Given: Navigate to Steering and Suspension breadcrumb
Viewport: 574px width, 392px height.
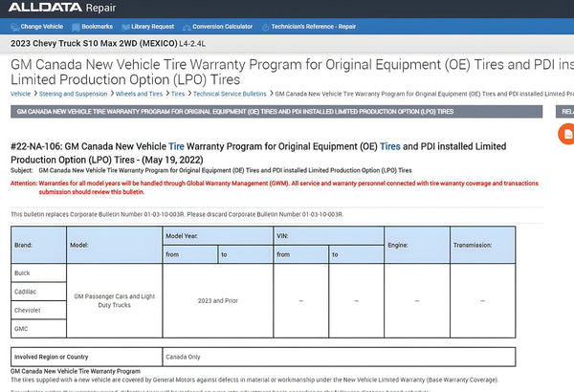Looking at the screenshot, I should pyautogui.click(x=73, y=95).
